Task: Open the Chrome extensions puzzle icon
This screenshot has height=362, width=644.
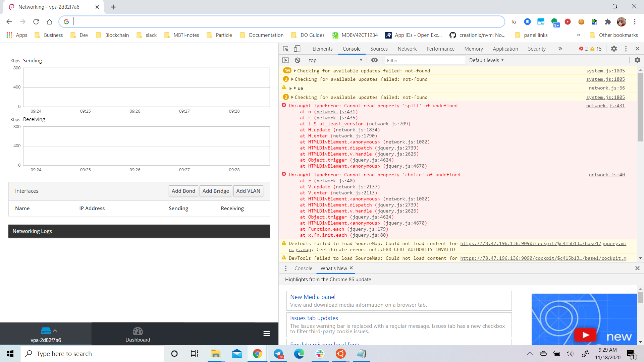Action: [x=608, y=22]
